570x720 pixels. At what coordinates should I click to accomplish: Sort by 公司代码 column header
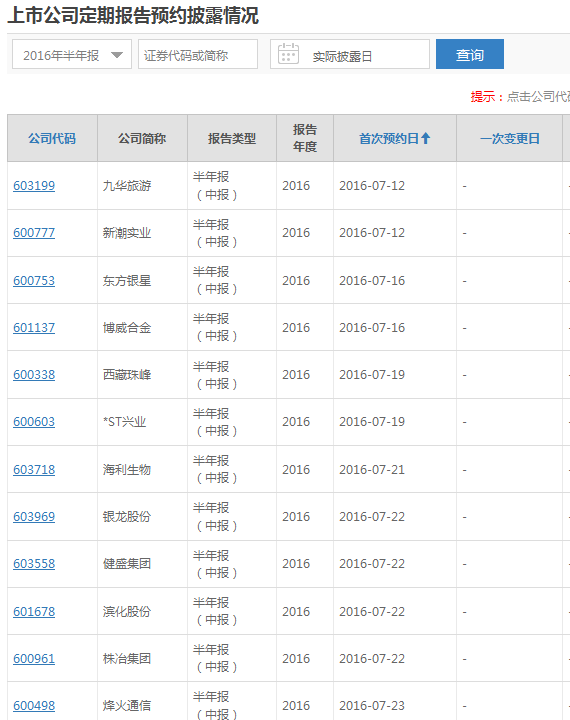[52, 139]
